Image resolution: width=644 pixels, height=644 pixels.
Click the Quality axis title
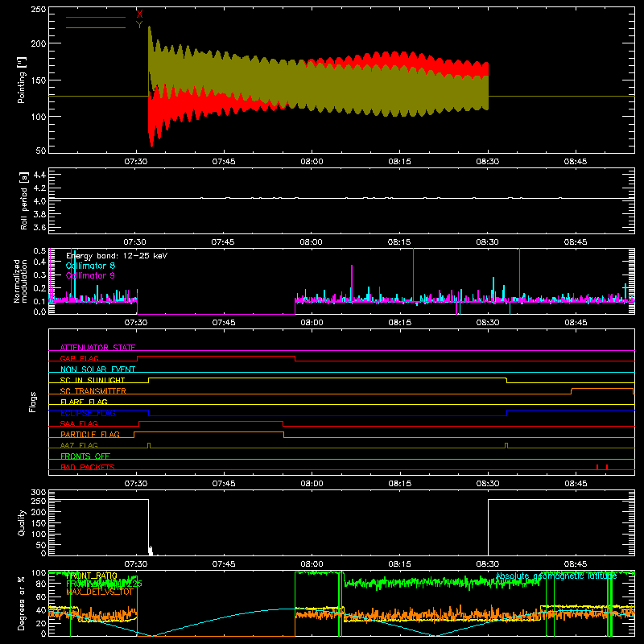22,522
